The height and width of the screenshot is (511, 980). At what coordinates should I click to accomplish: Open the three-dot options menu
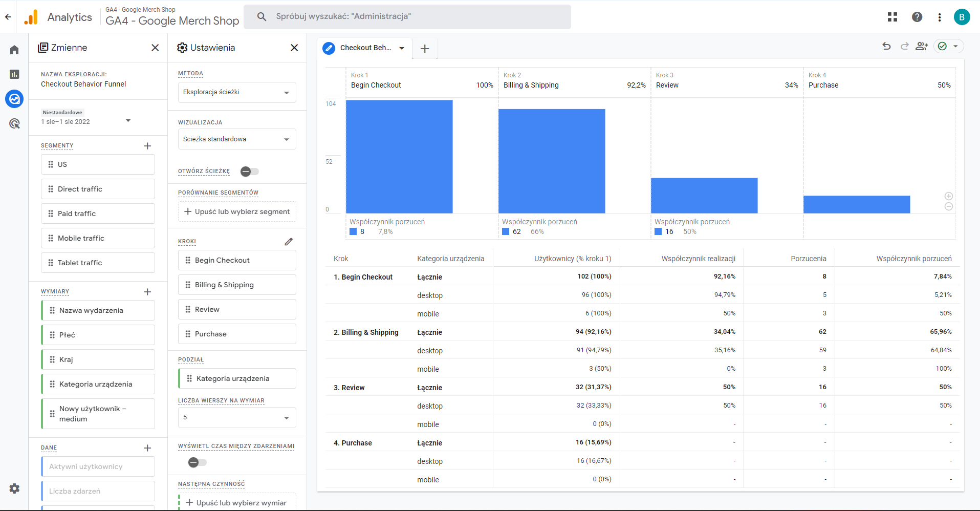(940, 17)
